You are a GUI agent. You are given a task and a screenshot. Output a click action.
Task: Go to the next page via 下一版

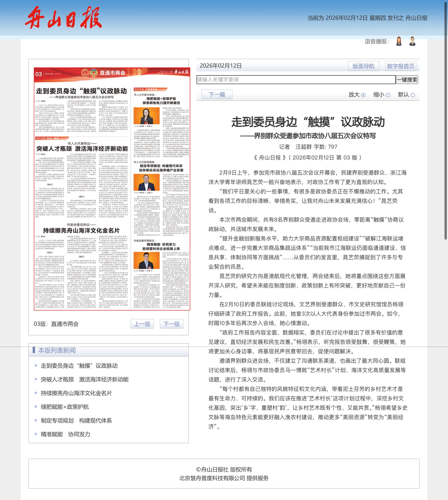172,324
